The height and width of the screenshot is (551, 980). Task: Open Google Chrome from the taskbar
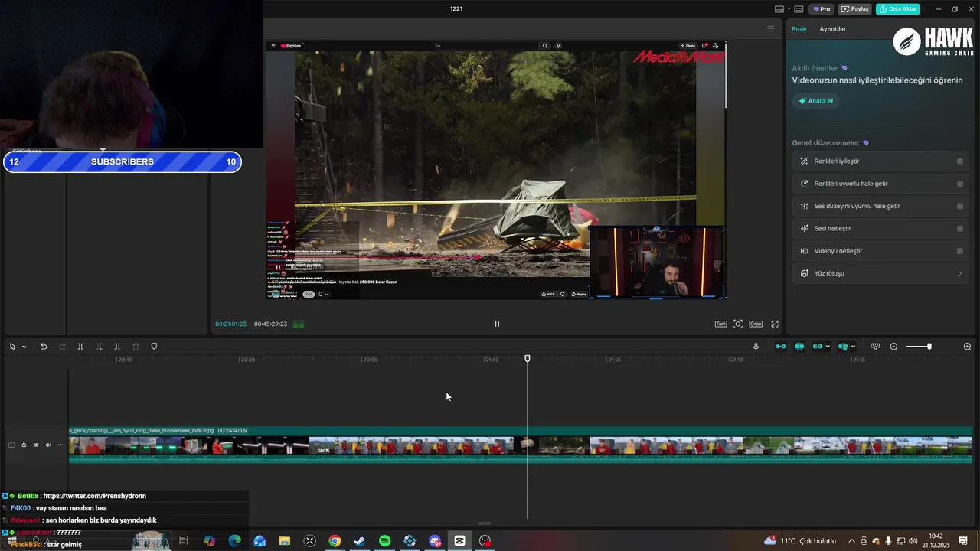tap(335, 541)
